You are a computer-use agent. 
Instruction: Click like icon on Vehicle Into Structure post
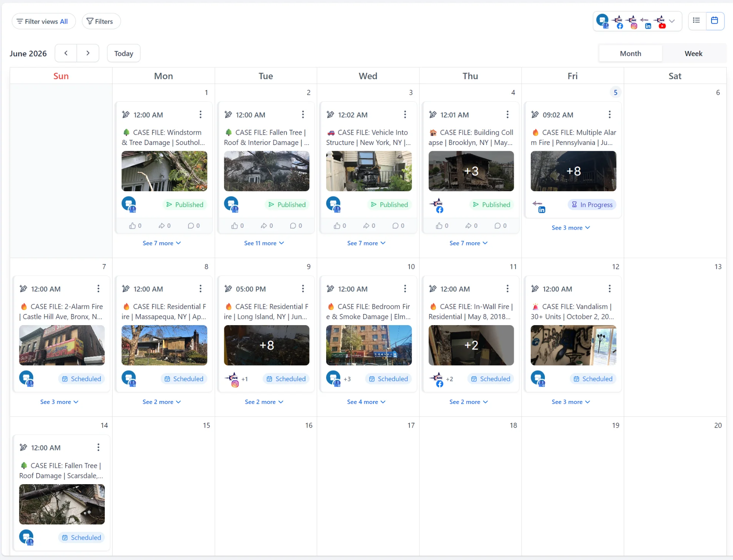(x=337, y=226)
